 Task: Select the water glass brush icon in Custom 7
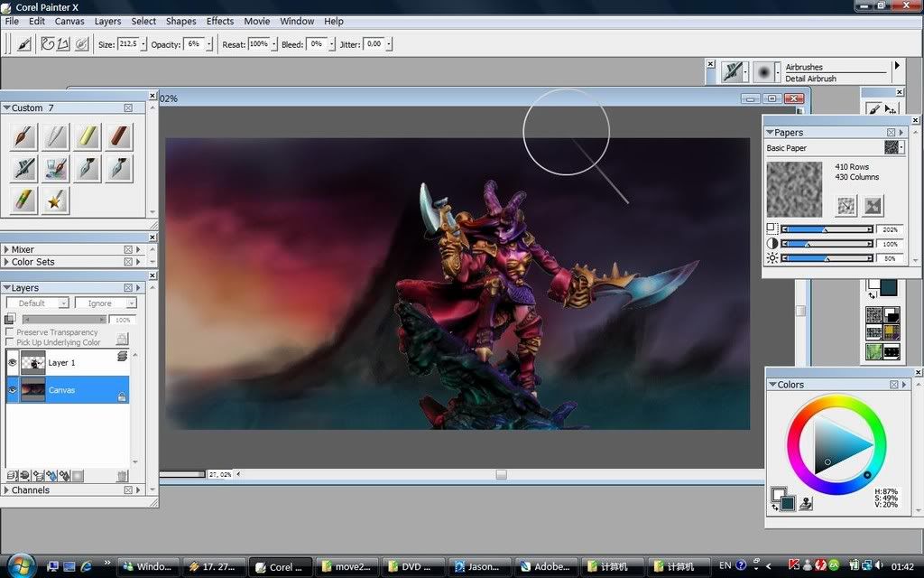point(55,169)
